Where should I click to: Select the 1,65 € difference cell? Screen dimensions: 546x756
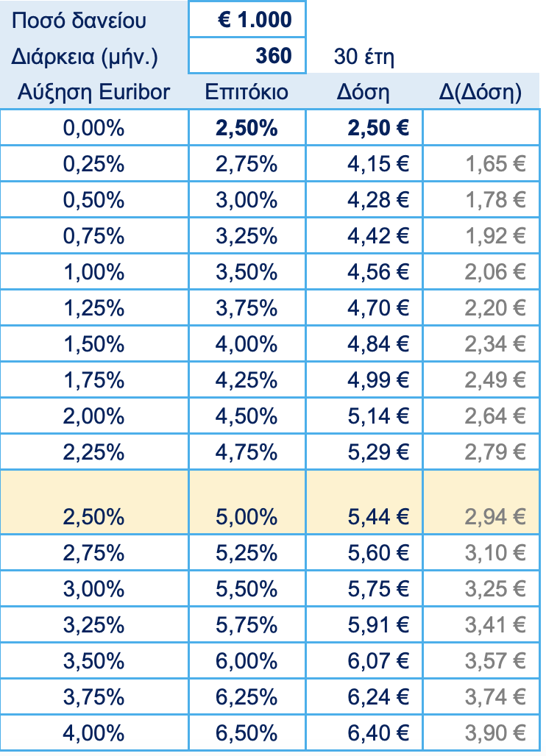(x=481, y=163)
